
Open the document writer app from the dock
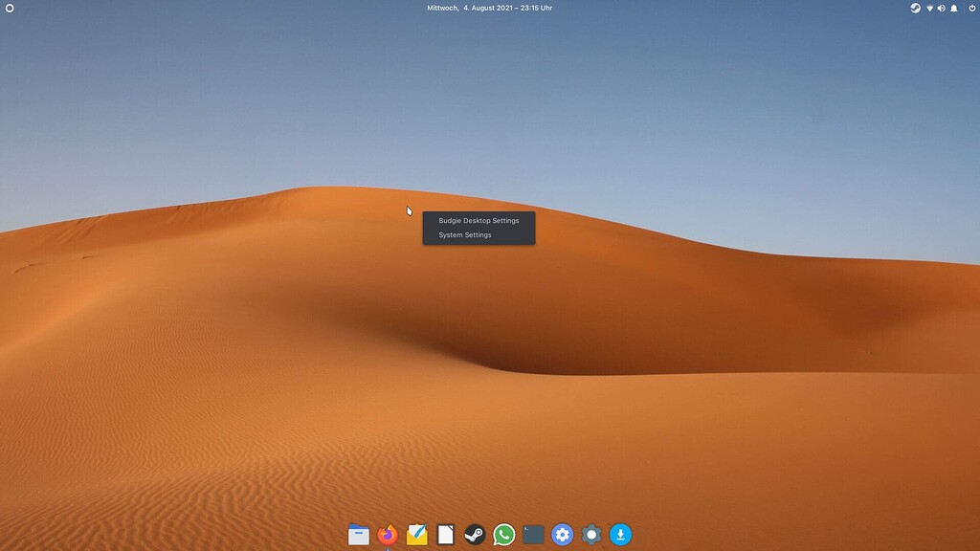point(445,536)
